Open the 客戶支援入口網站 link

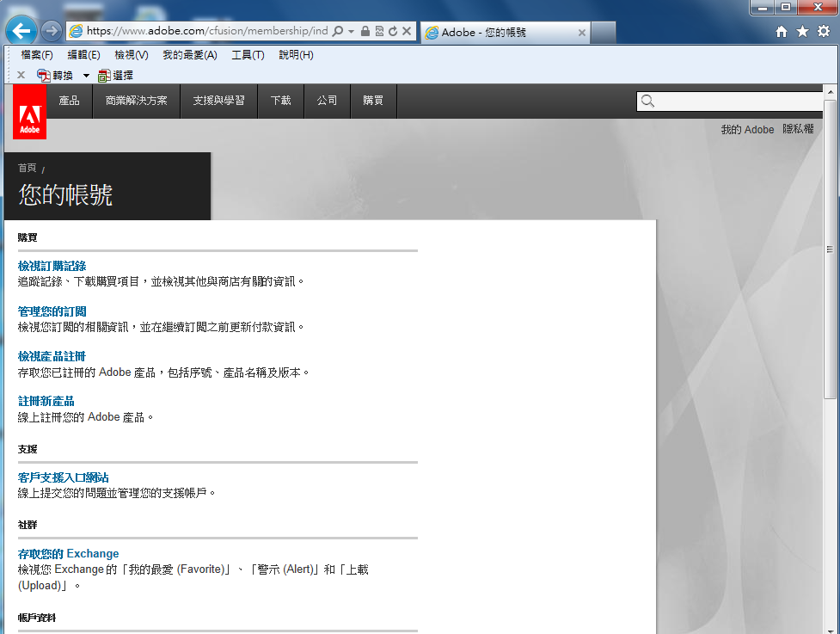[x=64, y=477]
